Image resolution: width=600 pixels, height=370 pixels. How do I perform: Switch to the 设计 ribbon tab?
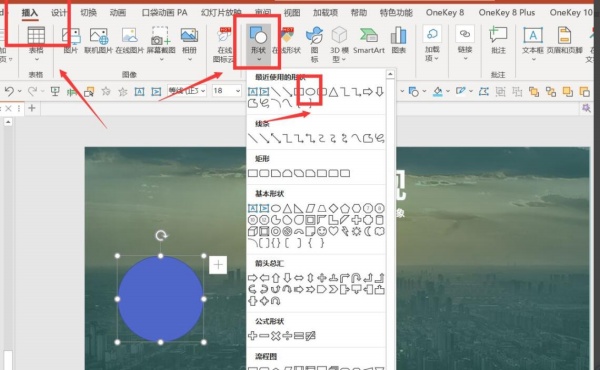point(59,13)
